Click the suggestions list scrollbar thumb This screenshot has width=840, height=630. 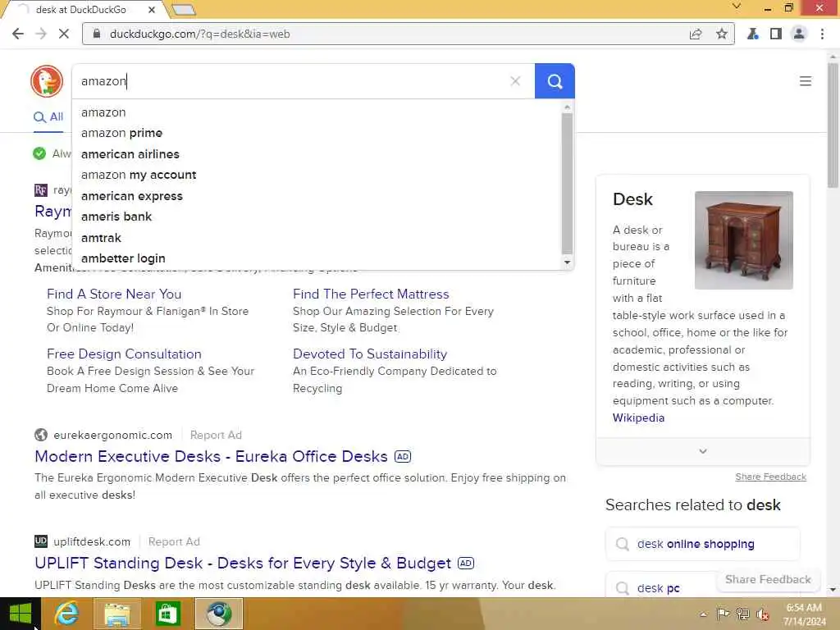(568, 184)
